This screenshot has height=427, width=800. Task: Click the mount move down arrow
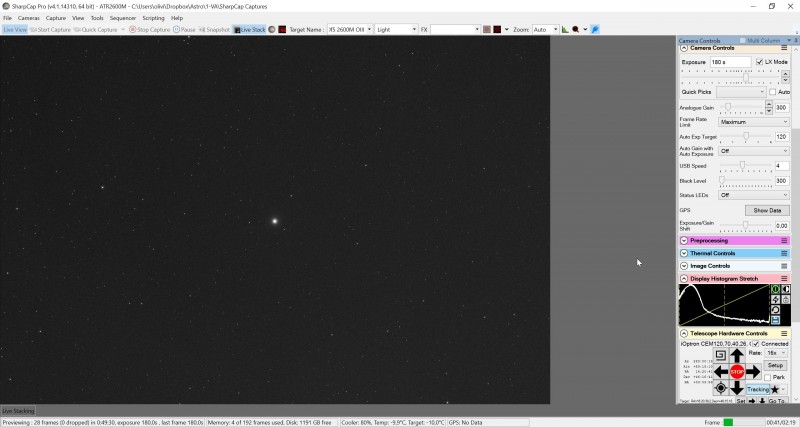coord(737,388)
